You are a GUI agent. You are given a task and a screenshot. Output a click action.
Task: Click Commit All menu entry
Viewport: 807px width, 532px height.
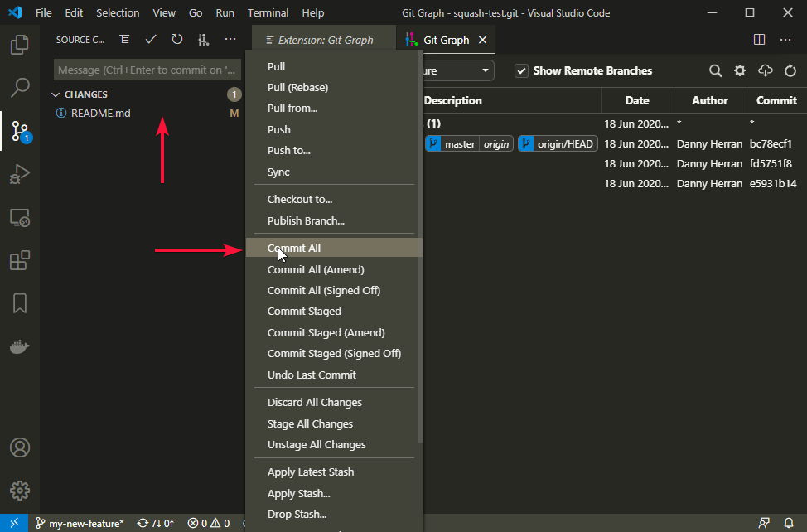(x=334, y=248)
